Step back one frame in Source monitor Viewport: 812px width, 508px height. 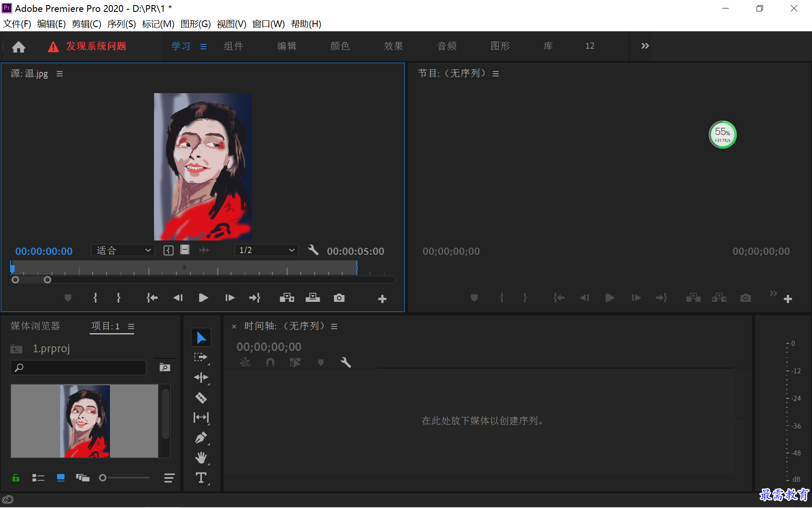(178, 298)
